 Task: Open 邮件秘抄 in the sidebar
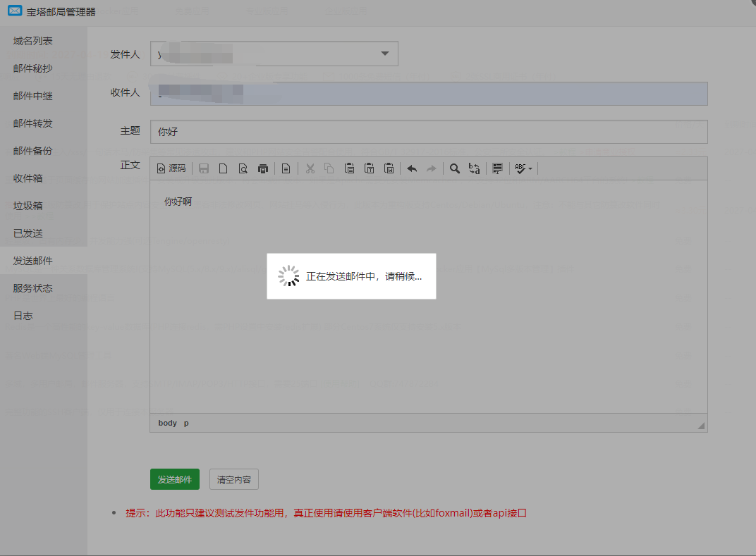[32, 68]
